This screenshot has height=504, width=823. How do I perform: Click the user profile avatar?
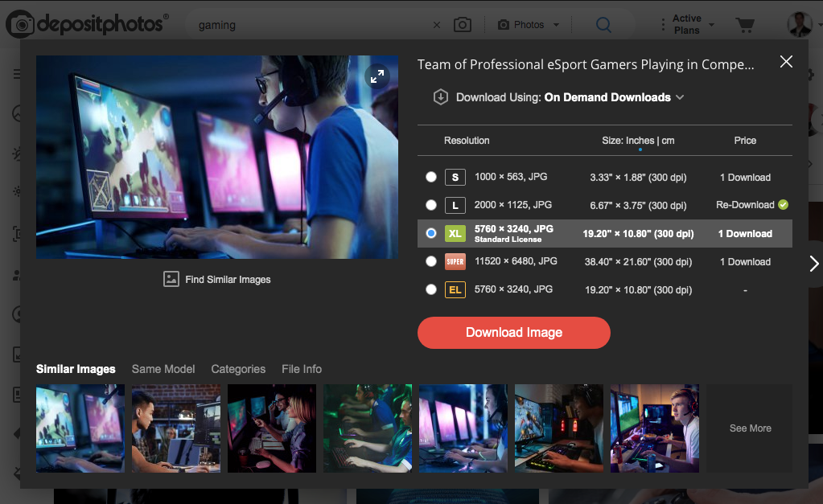[799, 24]
